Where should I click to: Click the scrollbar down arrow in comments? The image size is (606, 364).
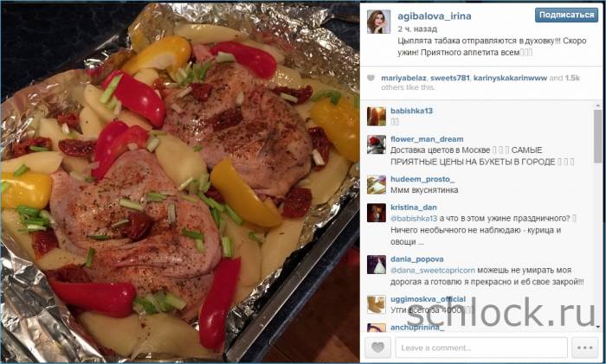tap(598, 327)
